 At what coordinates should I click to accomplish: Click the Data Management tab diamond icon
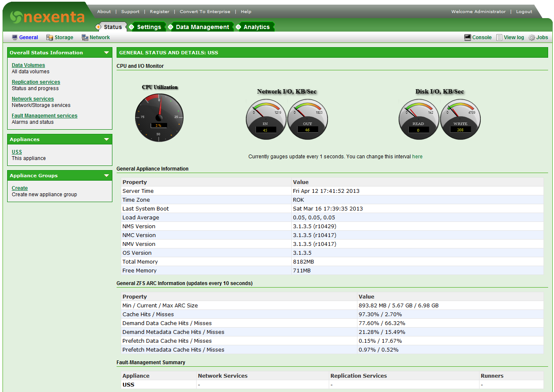pyautogui.click(x=170, y=27)
